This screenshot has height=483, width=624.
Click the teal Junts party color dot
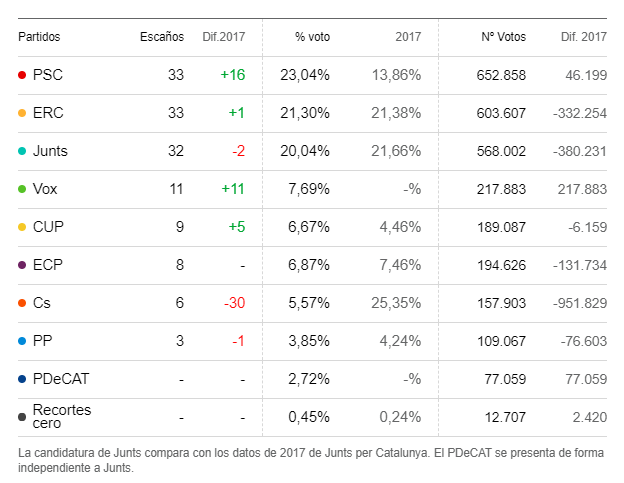coord(22,151)
